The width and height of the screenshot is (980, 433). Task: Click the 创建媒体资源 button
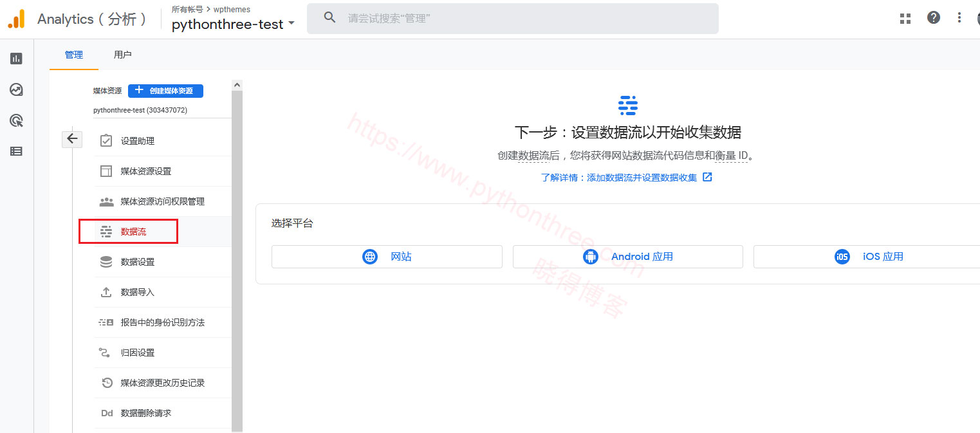(x=165, y=91)
